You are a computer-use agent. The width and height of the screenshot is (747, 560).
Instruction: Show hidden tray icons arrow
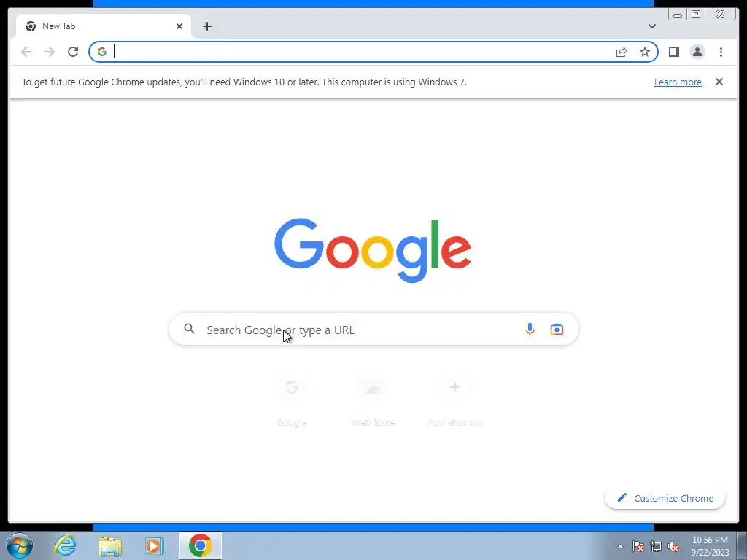620,546
